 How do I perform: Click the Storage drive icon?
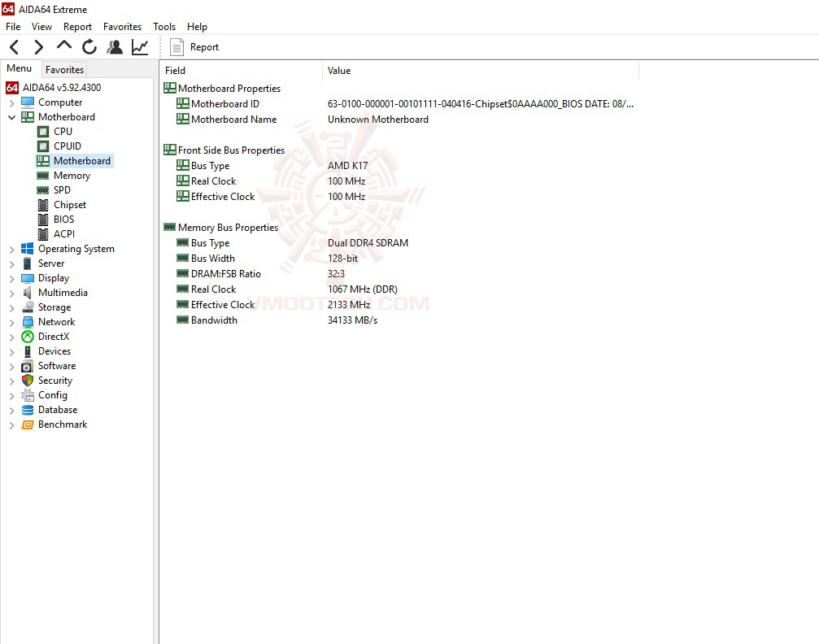[x=28, y=307]
